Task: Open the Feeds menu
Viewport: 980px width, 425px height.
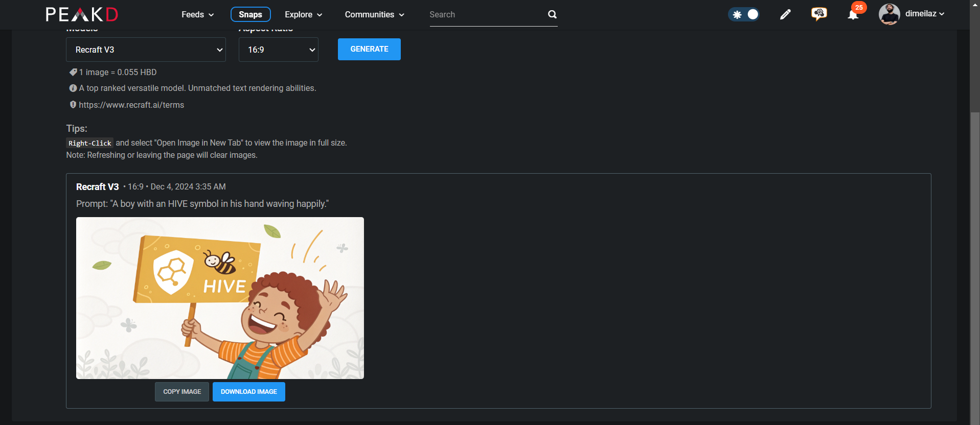Action: (x=198, y=14)
